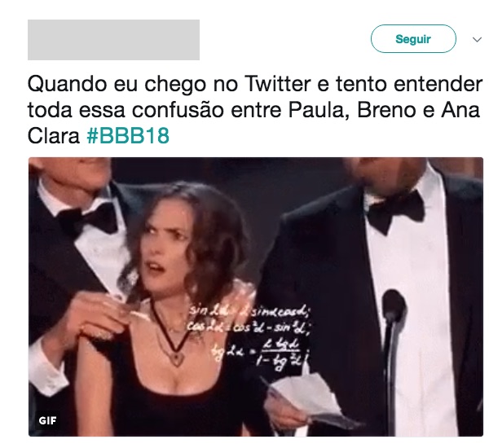The image size is (489, 448).
Task: Click the name Paula in the tweet
Action: click(x=319, y=110)
